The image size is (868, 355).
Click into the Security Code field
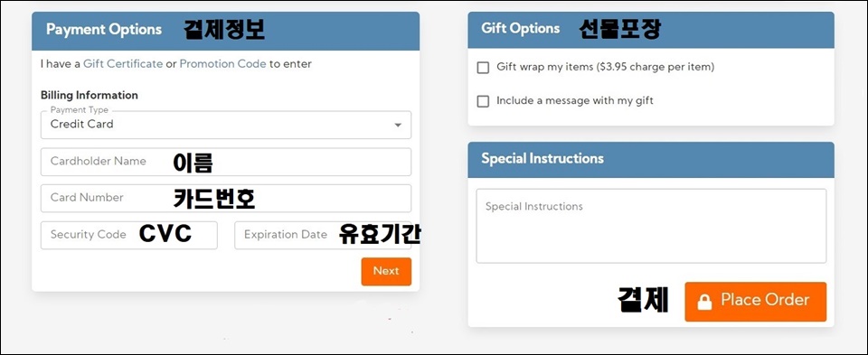(x=129, y=235)
